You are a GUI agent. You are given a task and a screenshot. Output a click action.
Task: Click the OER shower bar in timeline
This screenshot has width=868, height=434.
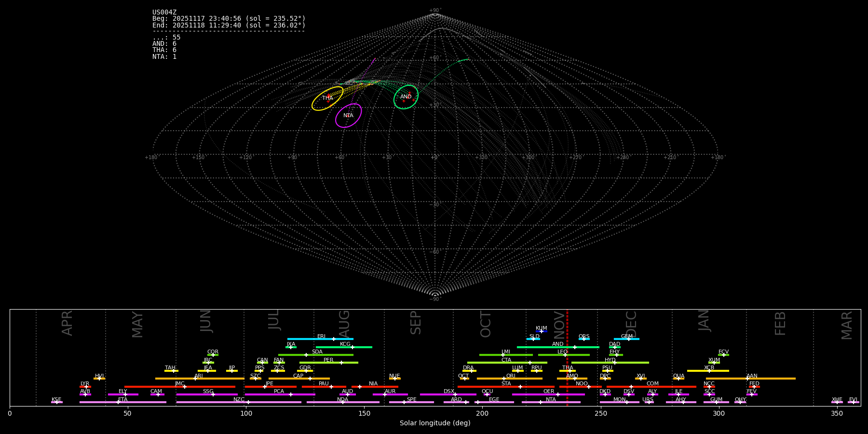point(548,394)
